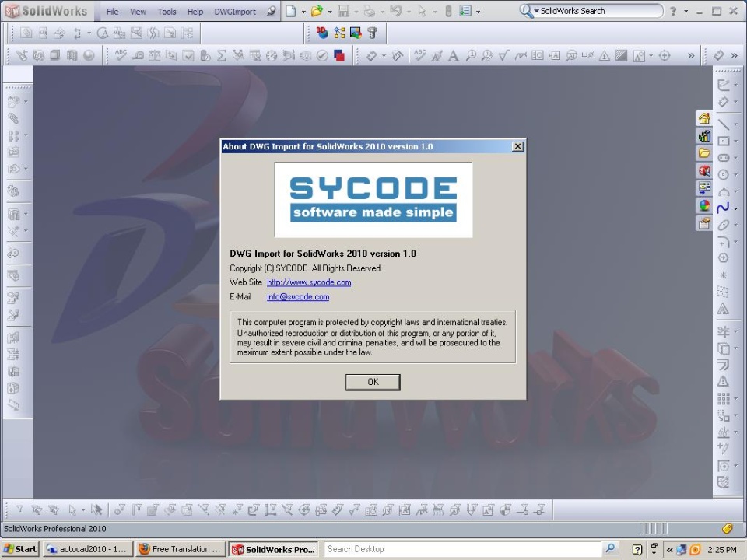Click the SolidWorks Search input field

tap(599, 11)
